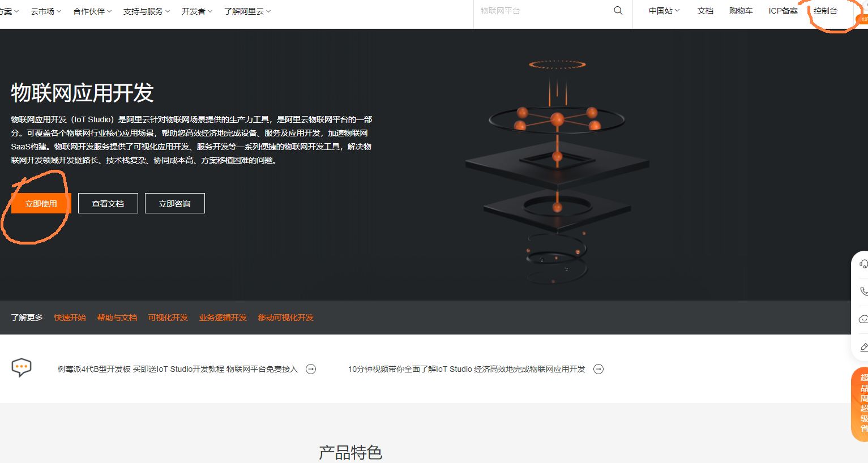The width and height of the screenshot is (868, 463).
Task: Expand the 开发者 menu
Action: [x=197, y=11]
